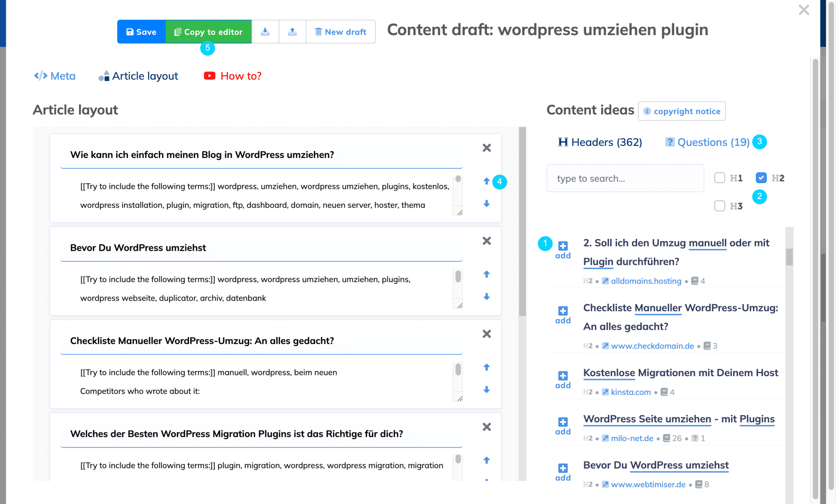Click the 'Content draft: wordpress umziehen plugin' title

point(548,30)
